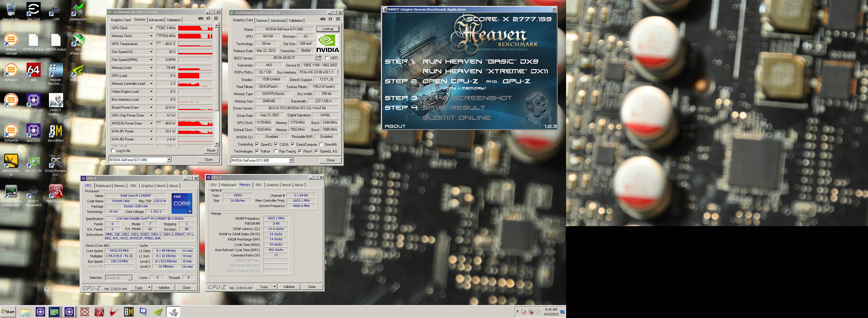Launch memtestpro desktop icon
The width and height of the screenshot is (868, 318).
[78, 12]
